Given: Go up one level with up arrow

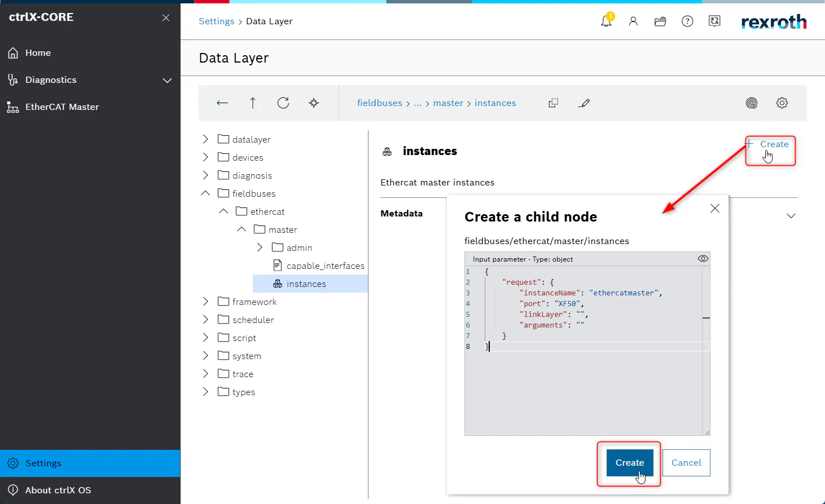Looking at the screenshot, I should [253, 103].
